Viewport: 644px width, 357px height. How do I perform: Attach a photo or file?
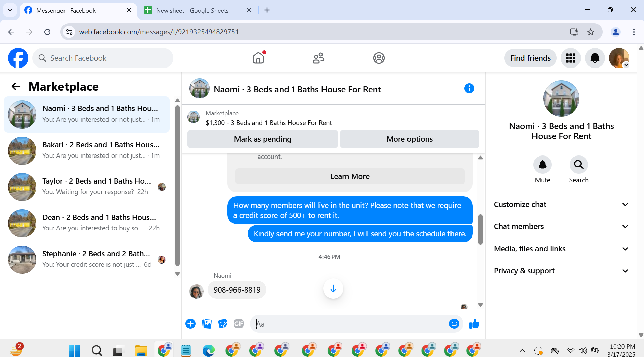coord(207,324)
